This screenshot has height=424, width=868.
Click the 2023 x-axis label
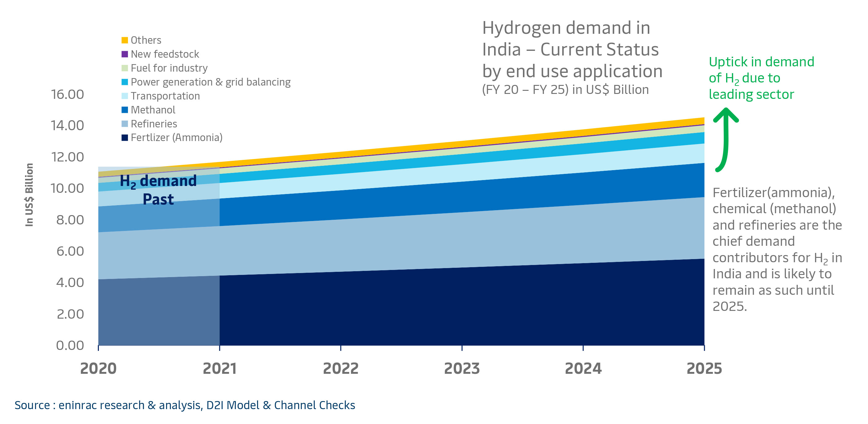(462, 369)
